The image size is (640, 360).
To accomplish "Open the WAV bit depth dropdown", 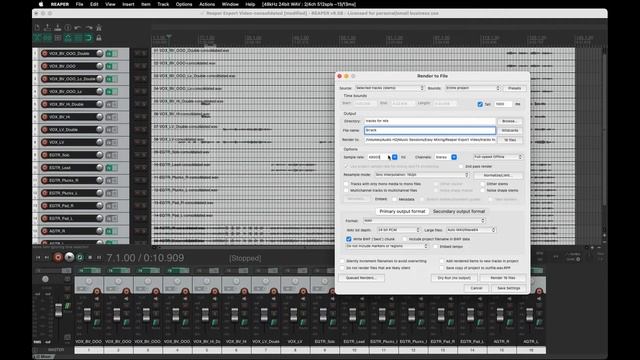I will coord(398,230).
